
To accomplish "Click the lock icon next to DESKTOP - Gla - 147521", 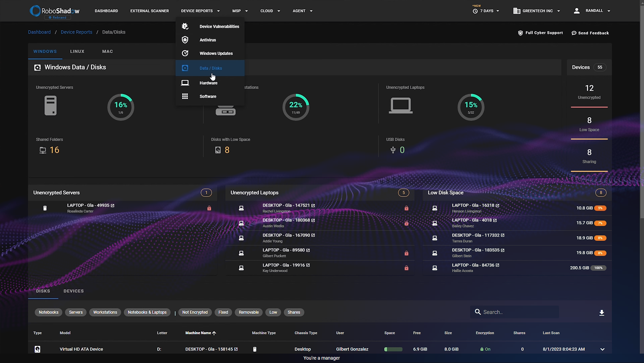I will point(406,208).
